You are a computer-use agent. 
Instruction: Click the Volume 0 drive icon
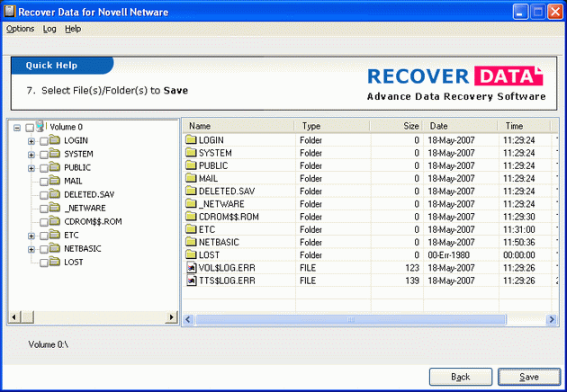point(41,127)
